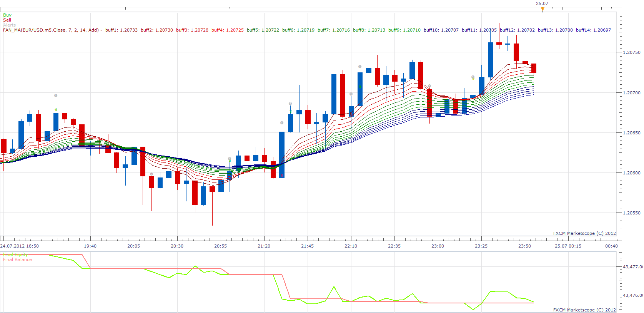Click the buff2: 1.20730 value
644x313 pixels.
157,30
